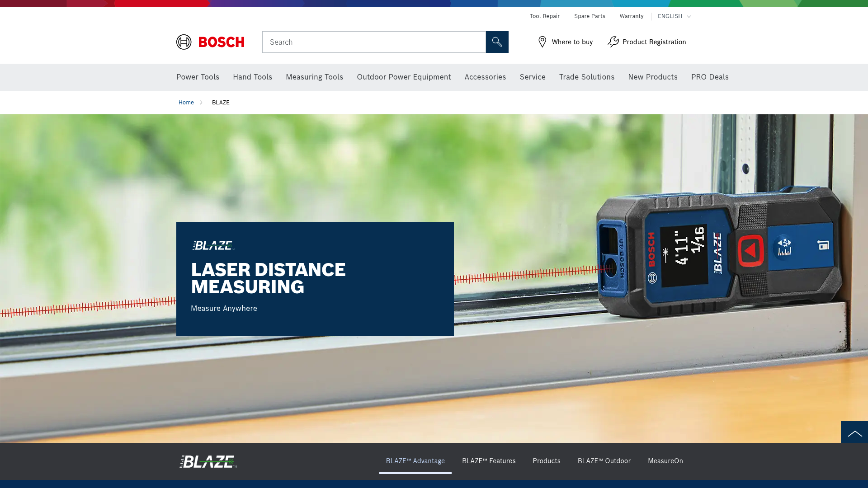This screenshot has width=868, height=488.
Task: Switch to the BLAZE Features tab
Action: [489, 461]
